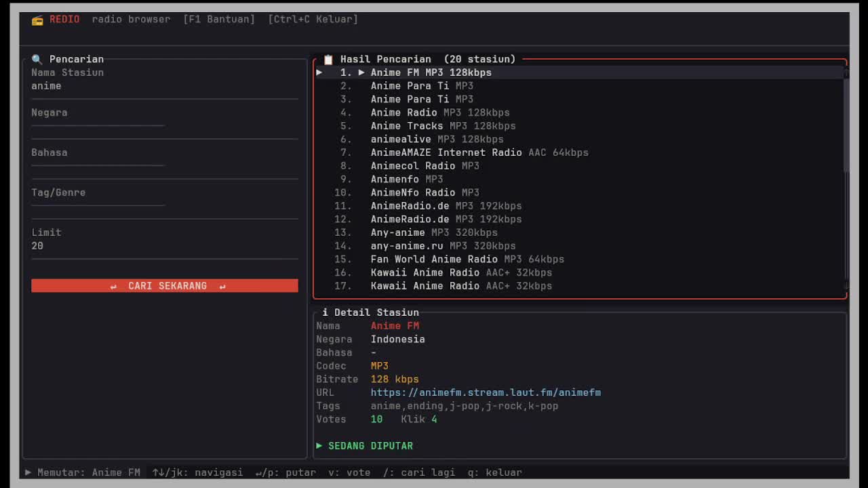Image resolution: width=868 pixels, height=488 pixels.
Task: Click Memutar: Anime FM in status bar
Action: (x=89, y=472)
